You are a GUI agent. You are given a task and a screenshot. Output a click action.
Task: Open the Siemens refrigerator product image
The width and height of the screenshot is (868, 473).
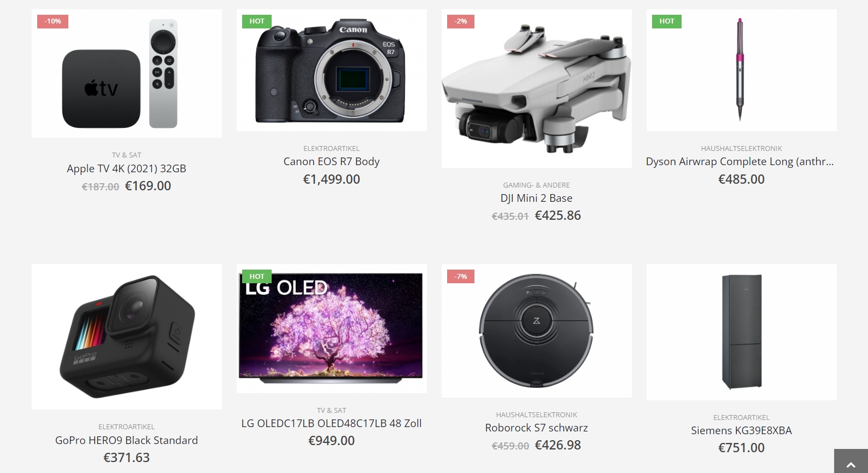click(742, 332)
